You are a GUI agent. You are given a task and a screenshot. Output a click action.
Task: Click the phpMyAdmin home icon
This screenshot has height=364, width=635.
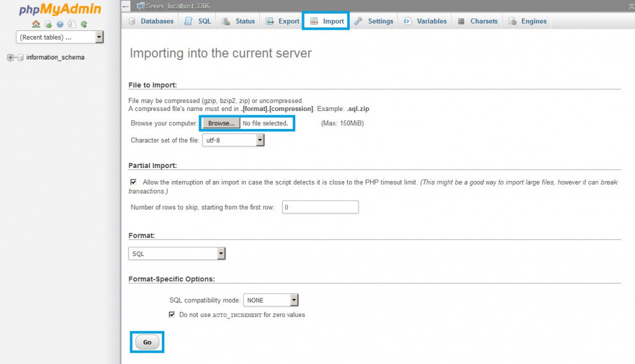36,24
